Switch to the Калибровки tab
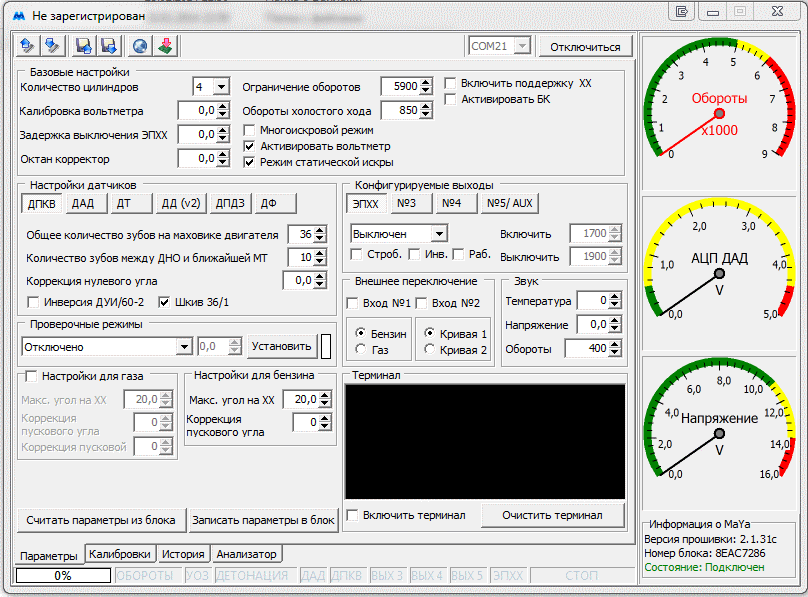This screenshot has width=808, height=597. click(x=119, y=554)
